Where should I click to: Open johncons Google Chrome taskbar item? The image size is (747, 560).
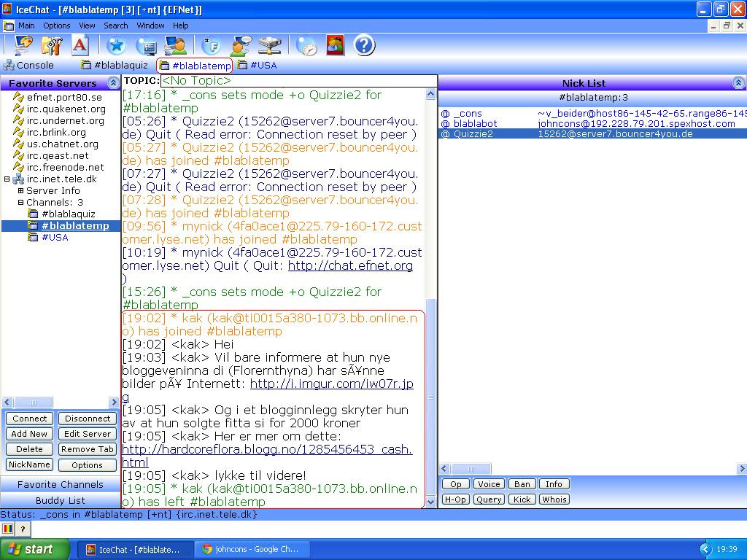point(252,549)
